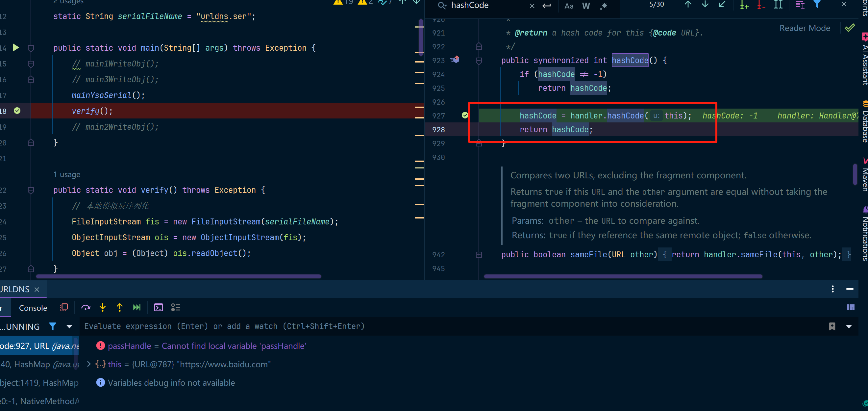Viewport: 868px width, 411px height.
Task: Open search results in Find window
Action: pyautogui.click(x=800, y=5)
